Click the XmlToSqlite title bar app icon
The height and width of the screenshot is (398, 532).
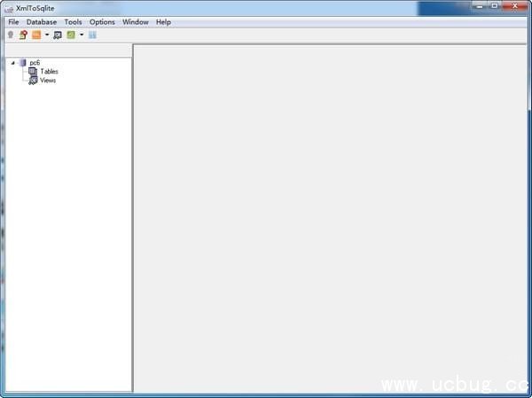coord(9,9)
